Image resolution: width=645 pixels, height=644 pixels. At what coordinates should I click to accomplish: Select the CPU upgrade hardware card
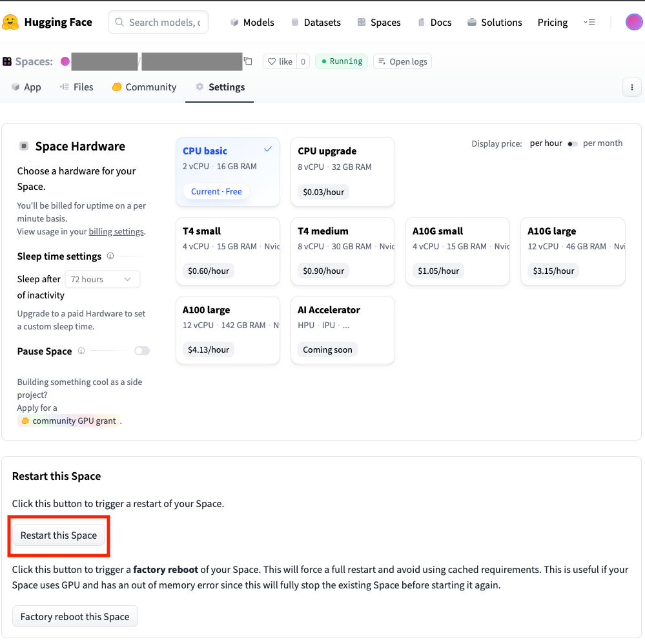click(342, 171)
